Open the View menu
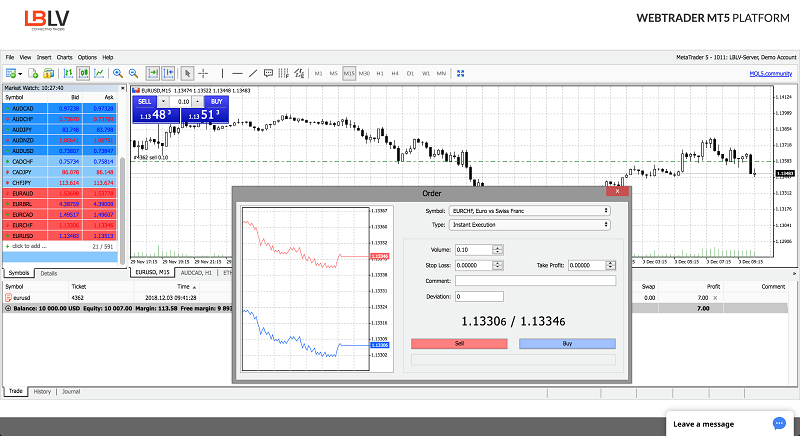Image resolution: width=800 pixels, height=436 pixels. (x=26, y=57)
